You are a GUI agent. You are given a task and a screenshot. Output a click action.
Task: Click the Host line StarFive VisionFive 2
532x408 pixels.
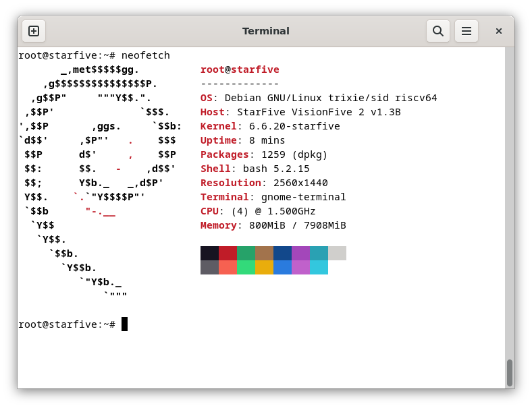(x=300, y=112)
